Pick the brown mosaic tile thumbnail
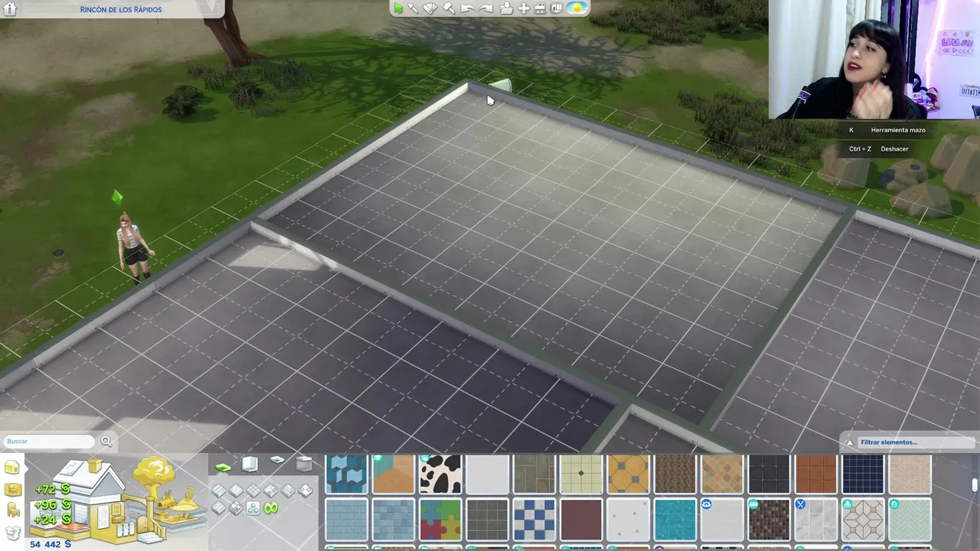980x551 pixels. coord(769,520)
